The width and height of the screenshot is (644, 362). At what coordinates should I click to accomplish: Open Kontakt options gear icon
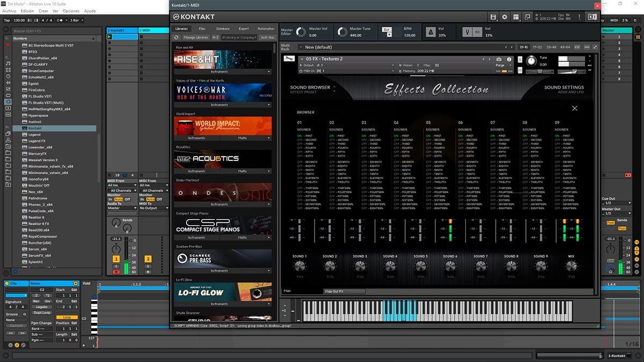[504, 17]
